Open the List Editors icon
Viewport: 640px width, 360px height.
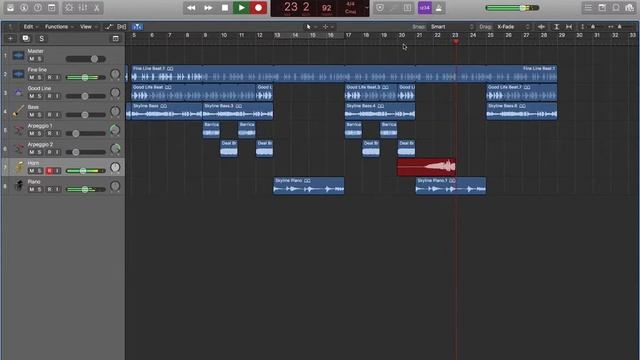(x=588, y=8)
